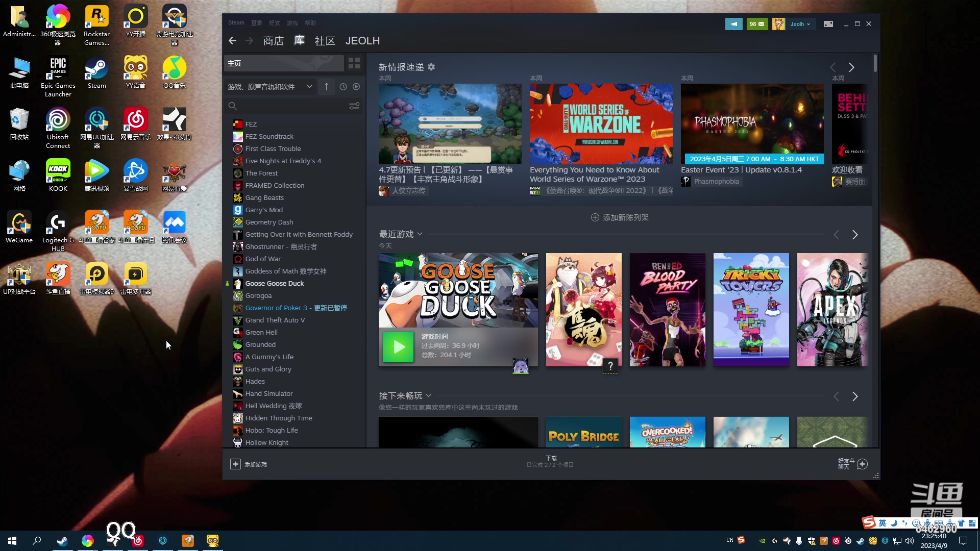Click the back navigation arrow
The height and width of the screenshot is (551, 980).
click(233, 40)
